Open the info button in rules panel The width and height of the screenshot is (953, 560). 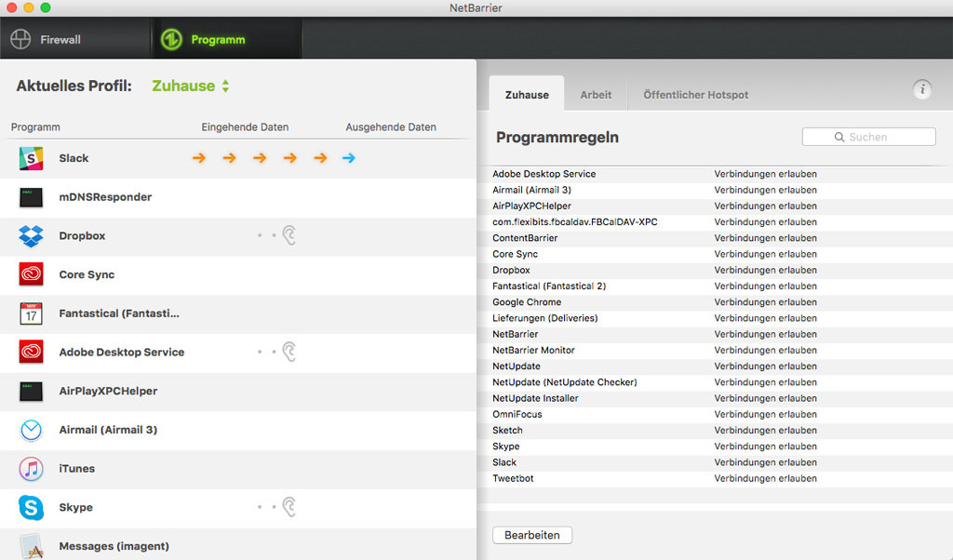point(922,89)
